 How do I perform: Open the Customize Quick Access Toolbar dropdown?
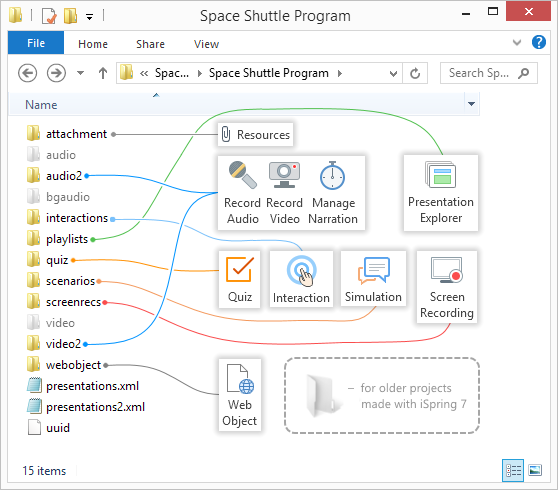[89, 17]
